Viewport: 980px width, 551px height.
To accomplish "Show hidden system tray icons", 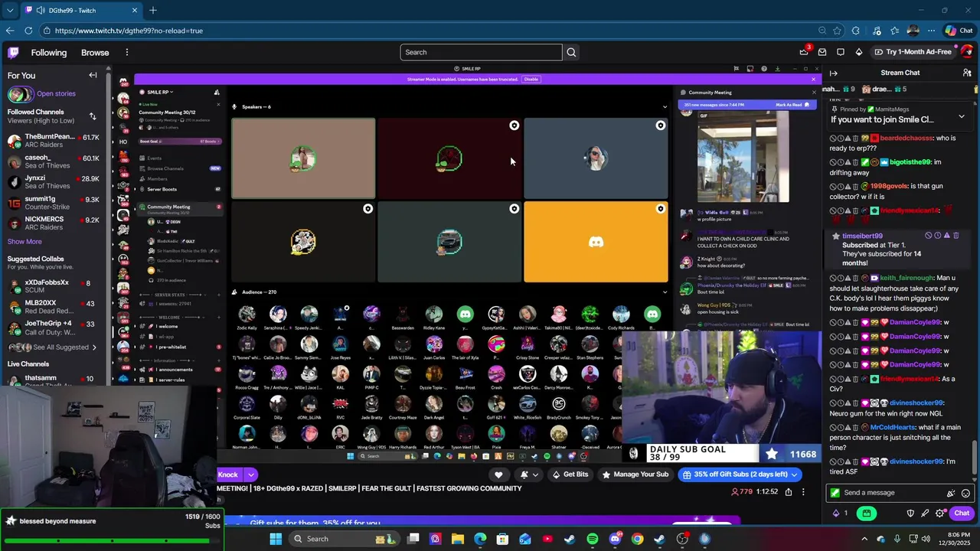I will 864,539.
